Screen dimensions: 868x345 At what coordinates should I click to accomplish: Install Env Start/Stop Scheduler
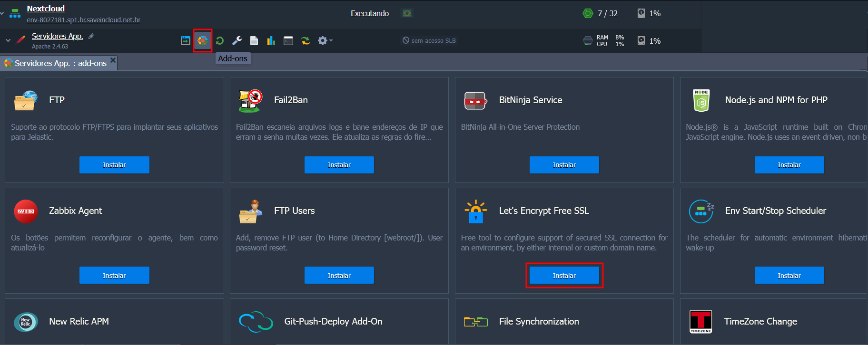click(789, 276)
